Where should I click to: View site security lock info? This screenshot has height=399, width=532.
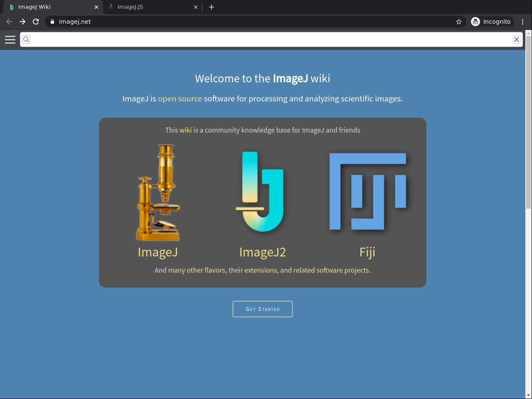pos(52,22)
